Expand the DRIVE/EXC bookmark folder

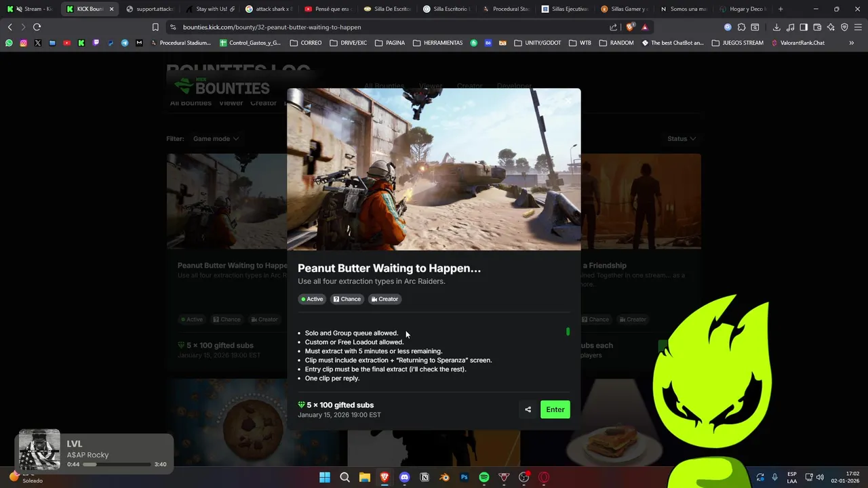[x=349, y=43]
